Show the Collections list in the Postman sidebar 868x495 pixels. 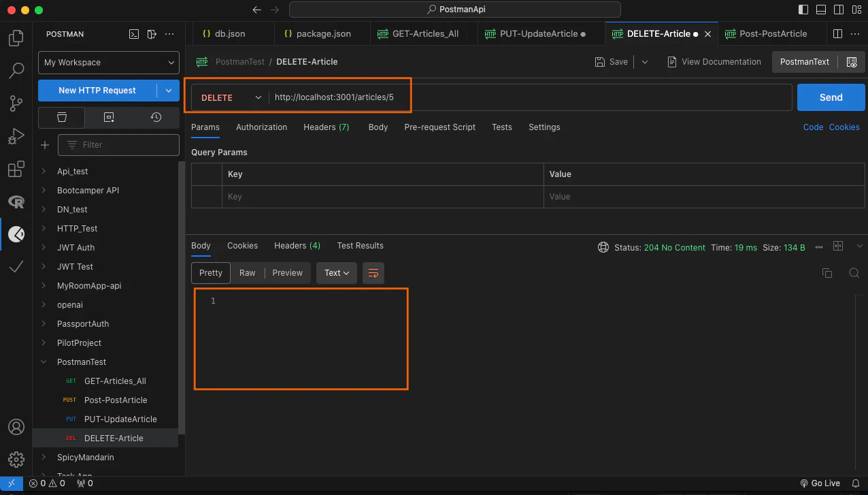pos(62,117)
